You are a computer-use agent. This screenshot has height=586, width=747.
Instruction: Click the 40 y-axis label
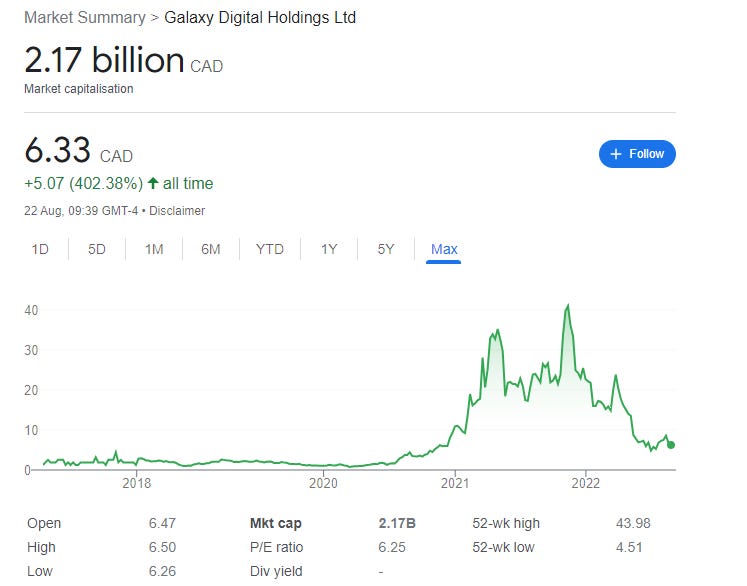coord(31,310)
